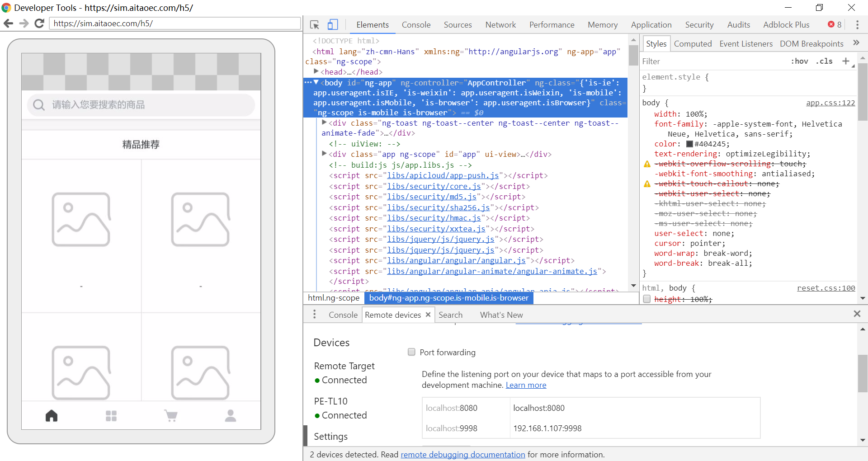Expand the head element node
The image size is (868, 461).
pyautogui.click(x=316, y=72)
